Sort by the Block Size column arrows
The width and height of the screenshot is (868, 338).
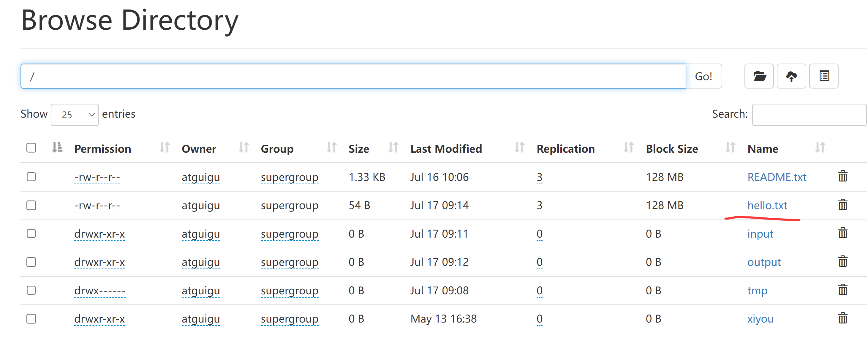(730, 148)
